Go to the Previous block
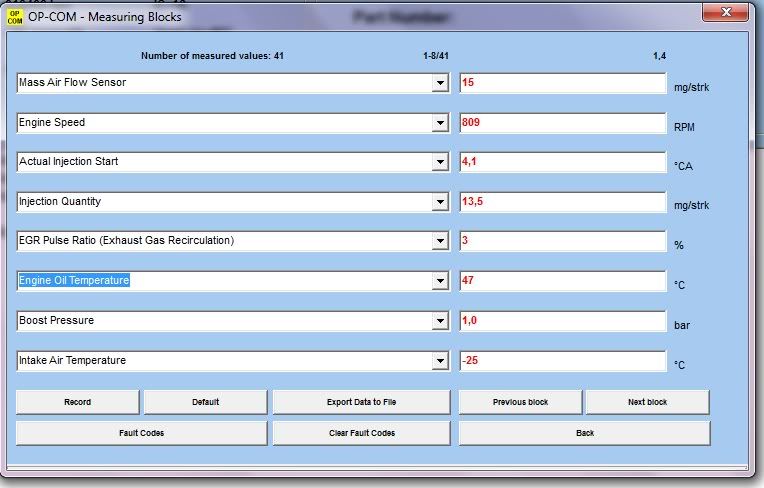 pyautogui.click(x=520, y=402)
